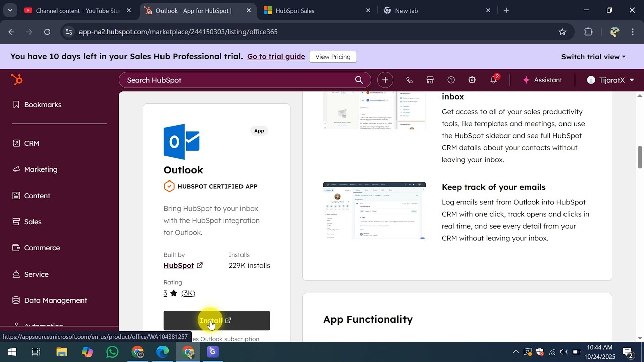This screenshot has width=644, height=362.
Task: Open Sales in the sidebar
Action: (x=27, y=222)
